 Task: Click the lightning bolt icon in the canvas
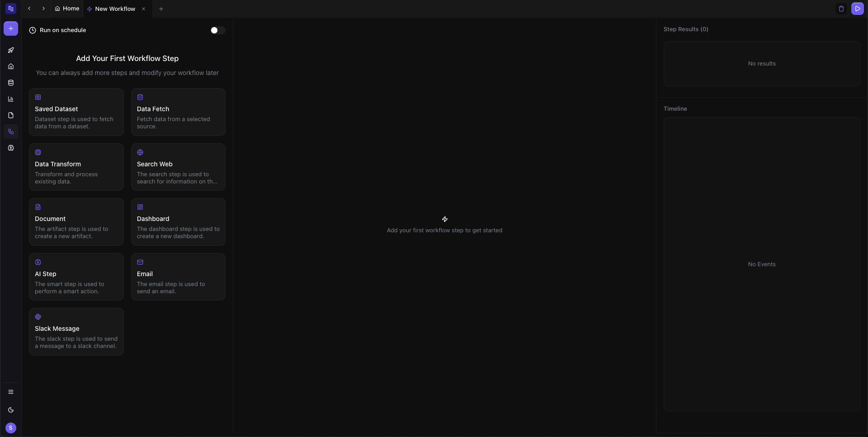coord(445,219)
